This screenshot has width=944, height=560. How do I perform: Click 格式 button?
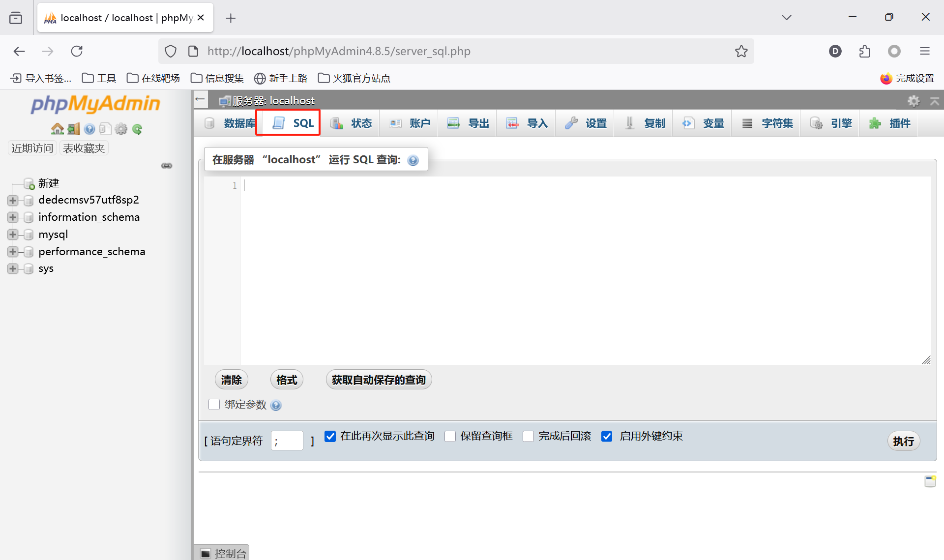click(287, 380)
